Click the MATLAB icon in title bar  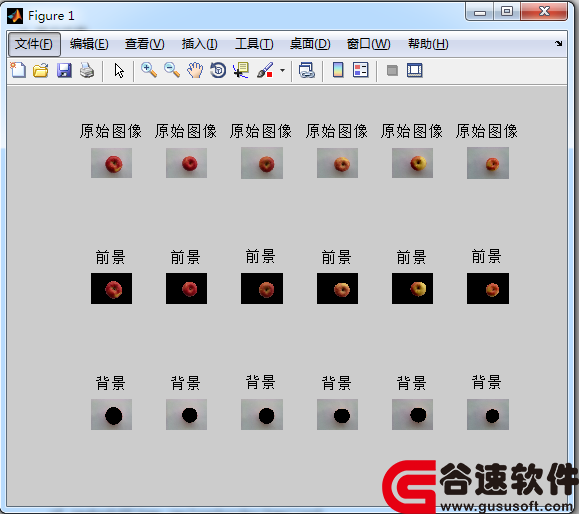click(15, 16)
